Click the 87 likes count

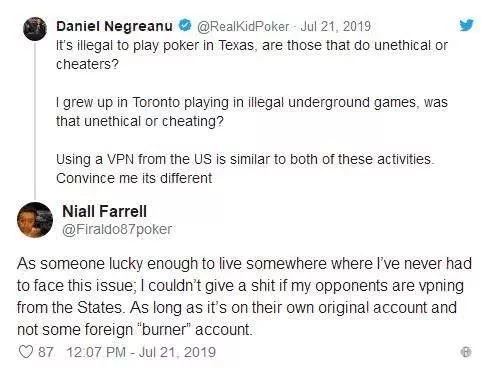pos(45,352)
